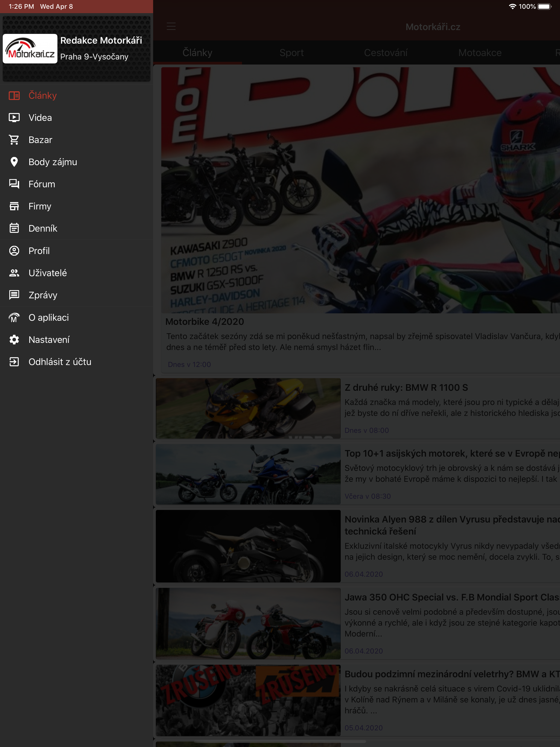560x747 pixels.
Task: Select Videa in the side menu
Action: 76,118
